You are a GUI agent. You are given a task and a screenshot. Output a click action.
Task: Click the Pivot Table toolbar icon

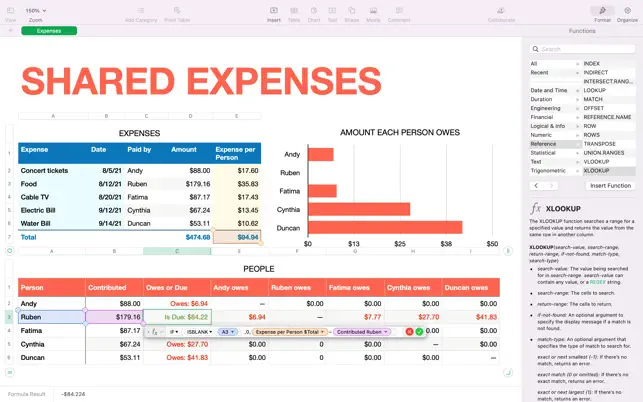[177, 14]
